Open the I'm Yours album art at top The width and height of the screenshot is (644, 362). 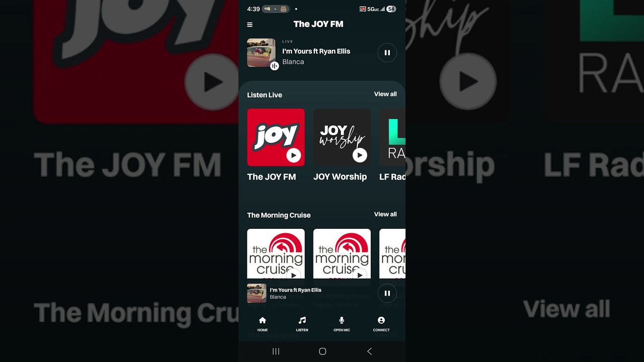(x=261, y=52)
